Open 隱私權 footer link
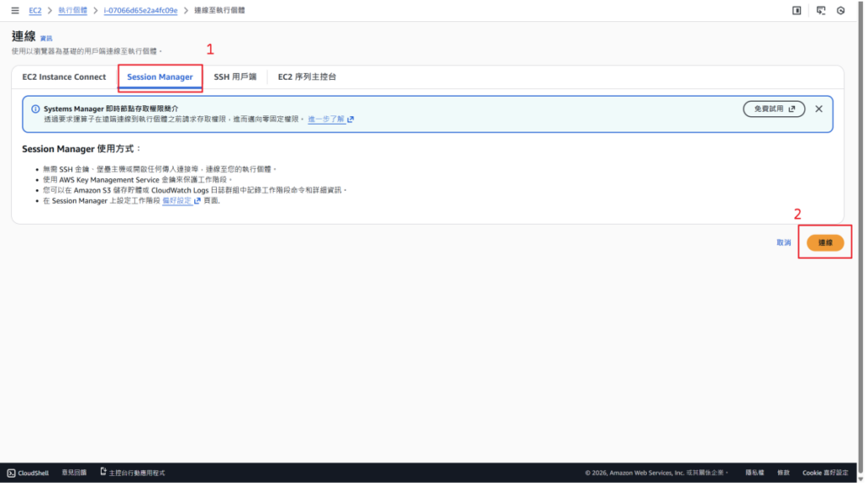Viewport: 868px width, 487px height. [x=754, y=473]
